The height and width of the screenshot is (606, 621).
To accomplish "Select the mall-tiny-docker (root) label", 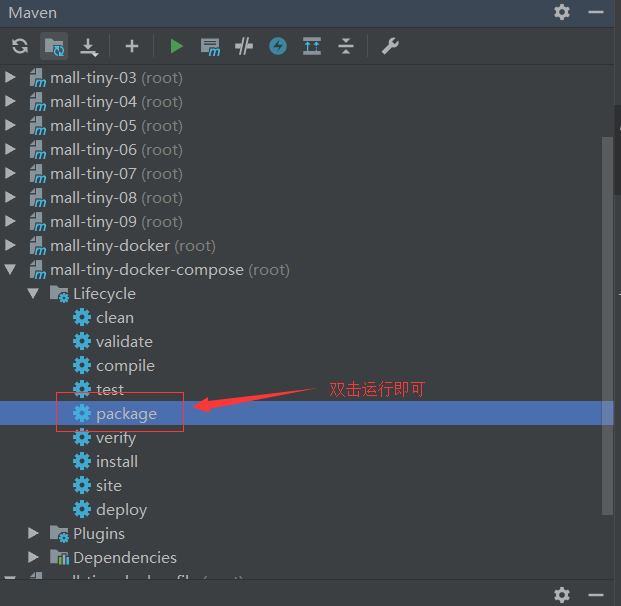I will (133, 246).
